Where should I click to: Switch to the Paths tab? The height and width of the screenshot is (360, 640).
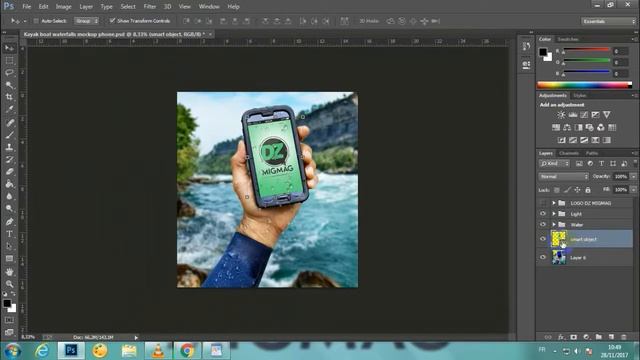pos(592,153)
